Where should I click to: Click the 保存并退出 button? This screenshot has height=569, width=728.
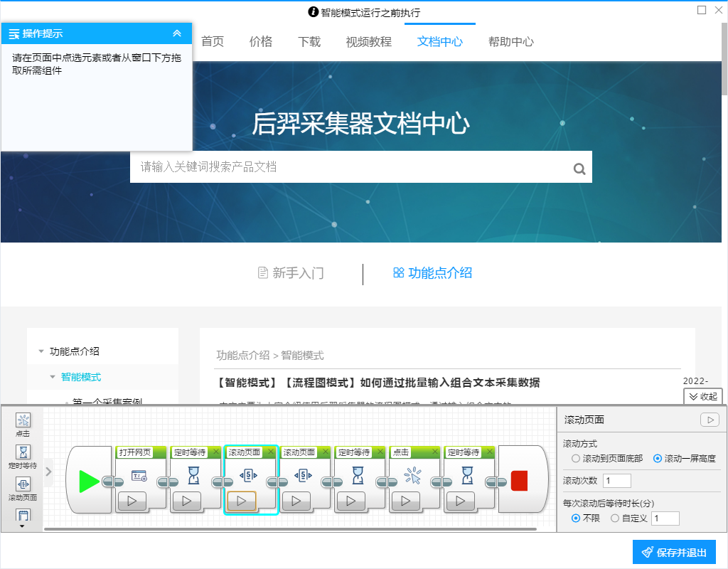(674, 552)
